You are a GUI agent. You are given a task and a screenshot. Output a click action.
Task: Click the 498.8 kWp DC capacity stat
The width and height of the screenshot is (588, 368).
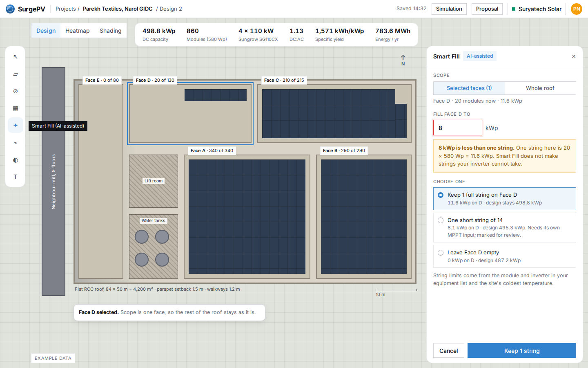point(159,35)
